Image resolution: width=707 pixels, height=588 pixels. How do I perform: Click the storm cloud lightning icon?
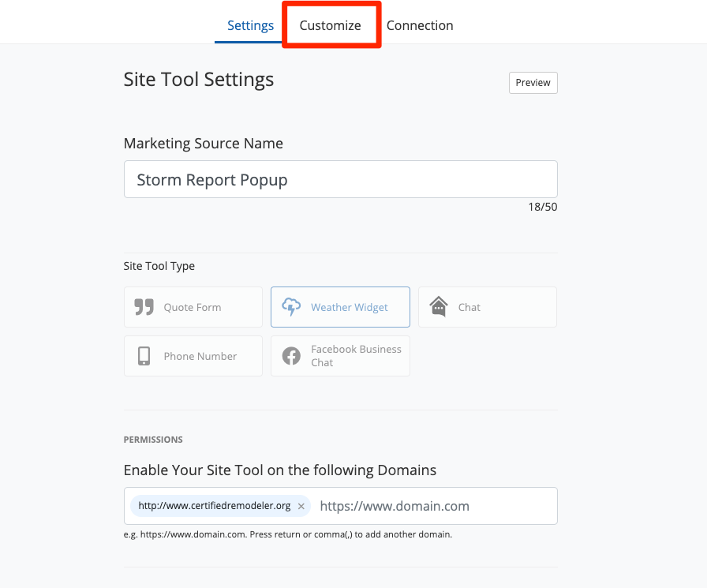[291, 307]
